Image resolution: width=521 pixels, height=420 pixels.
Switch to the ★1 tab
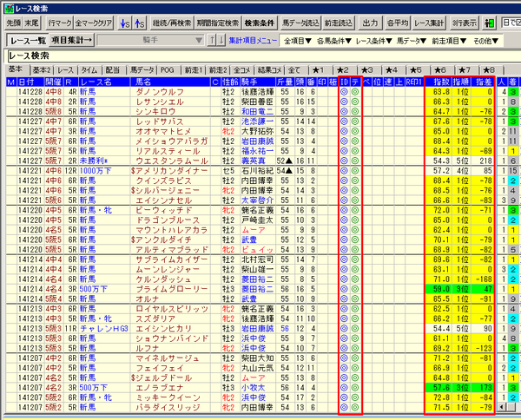[318, 70]
